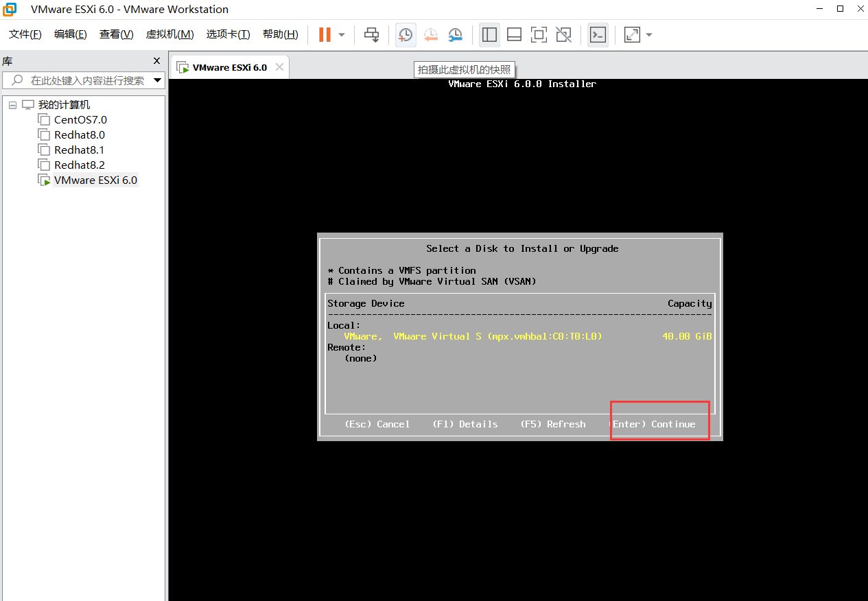Click the running VMware ESXi 6.0 VM icon
Image resolution: width=868 pixels, height=601 pixels.
coord(44,180)
